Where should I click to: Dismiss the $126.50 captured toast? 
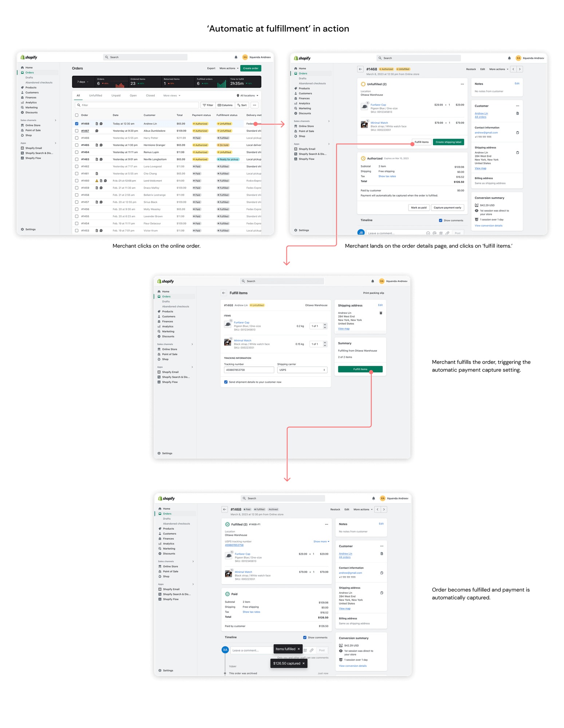303,663
